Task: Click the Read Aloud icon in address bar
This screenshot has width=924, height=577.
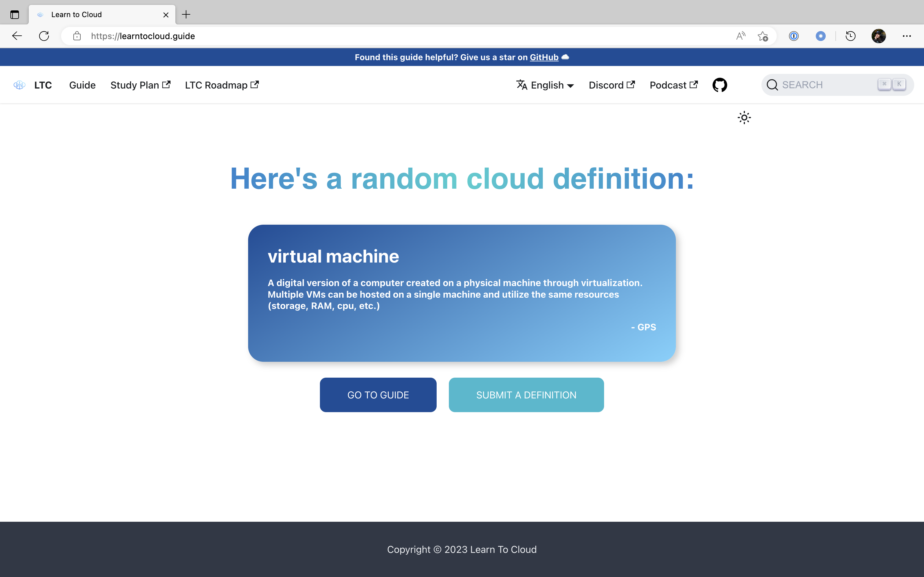Action: tap(740, 36)
